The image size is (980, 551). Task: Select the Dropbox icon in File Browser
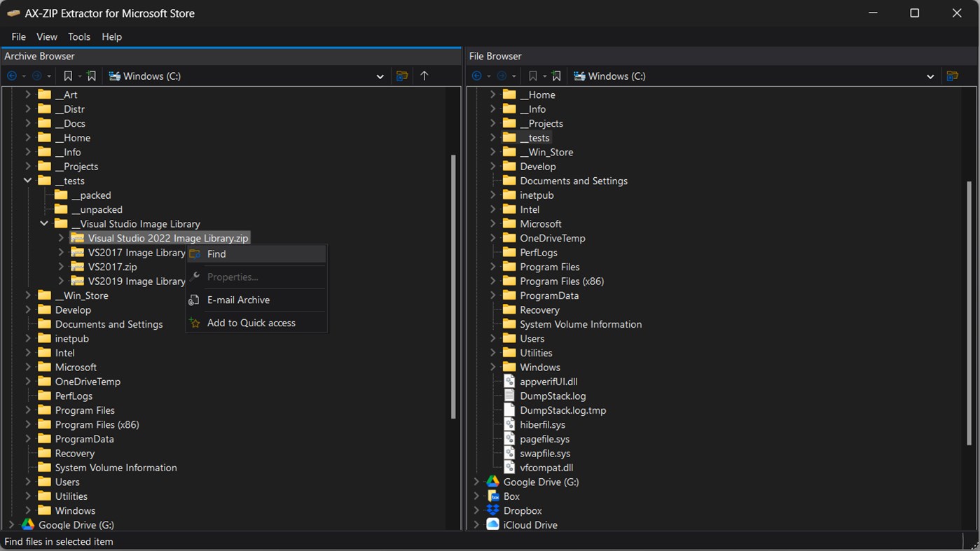coord(492,510)
